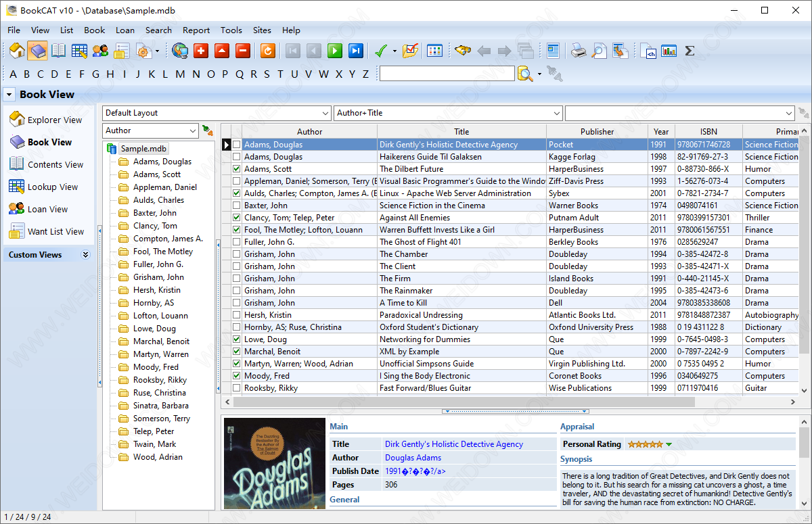Uncheck Against All Enemies checkbox
812x524 pixels.
pos(237,218)
